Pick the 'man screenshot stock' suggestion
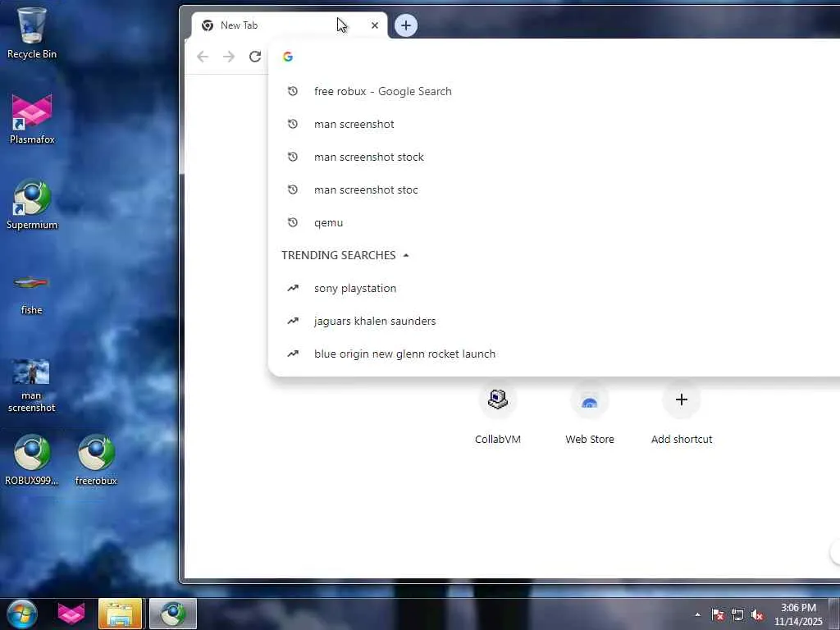 click(554, 157)
